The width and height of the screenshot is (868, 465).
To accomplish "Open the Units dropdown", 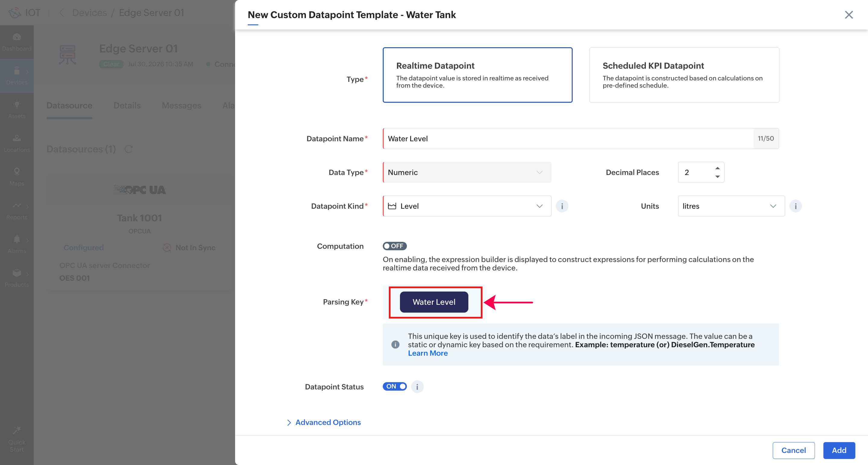I will tap(731, 206).
